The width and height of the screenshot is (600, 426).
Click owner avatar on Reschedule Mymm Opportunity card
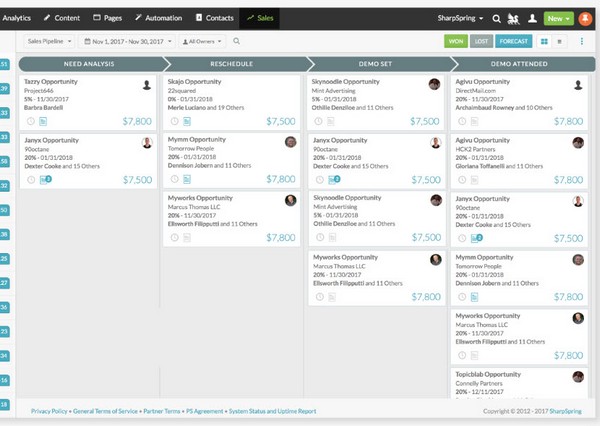tap(291, 142)
